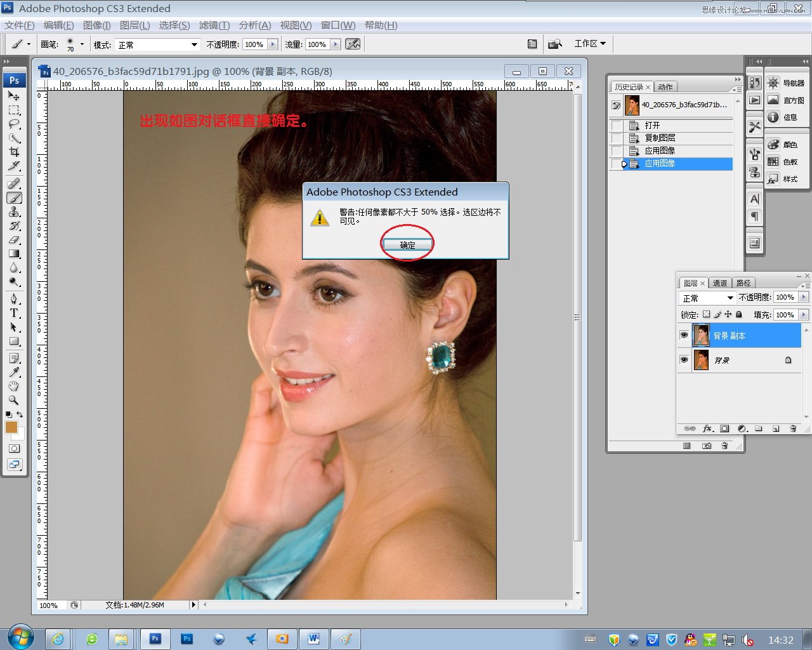The width and height of the screenshot is (812, 650).
Task: Enable the airbrush option icon
Action: [x=353, y=44]
